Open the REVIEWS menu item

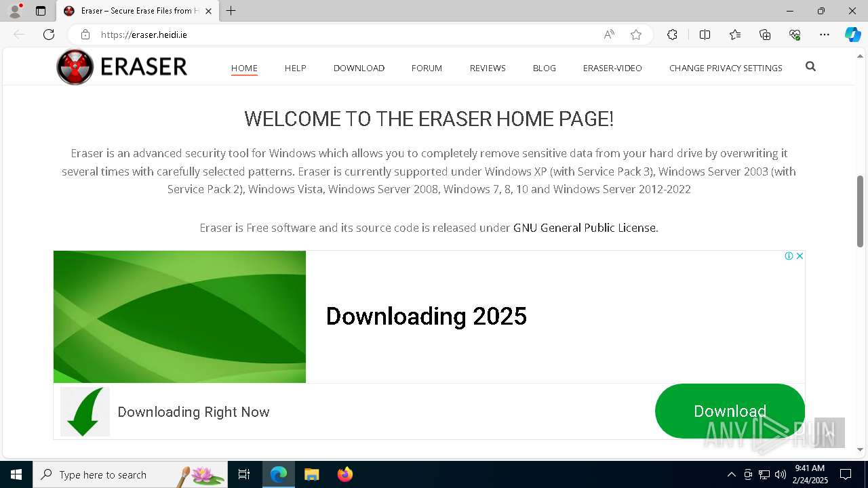[x=488, y=68]
